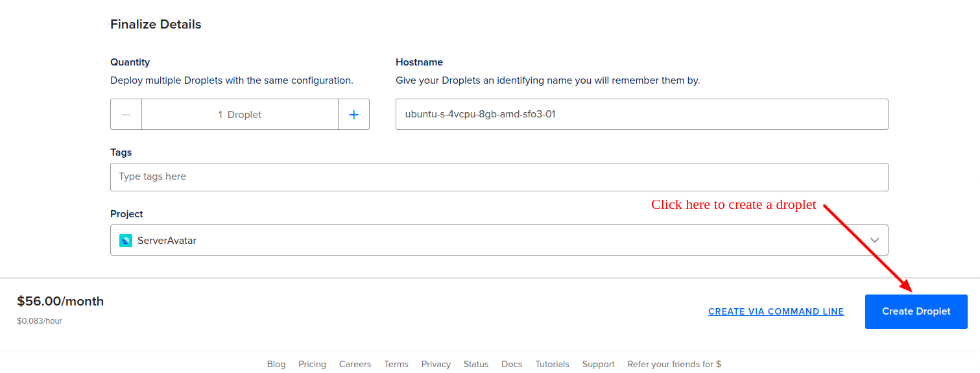Expand Project list via chevron arrow
Viewport: 980px width, 373px height.
click(874, 240)
